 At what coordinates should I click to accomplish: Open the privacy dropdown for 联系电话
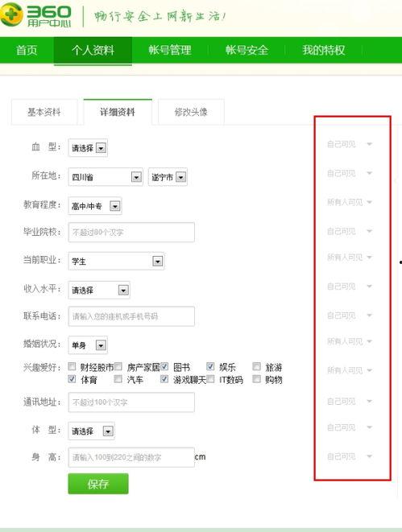pos(350,315)
